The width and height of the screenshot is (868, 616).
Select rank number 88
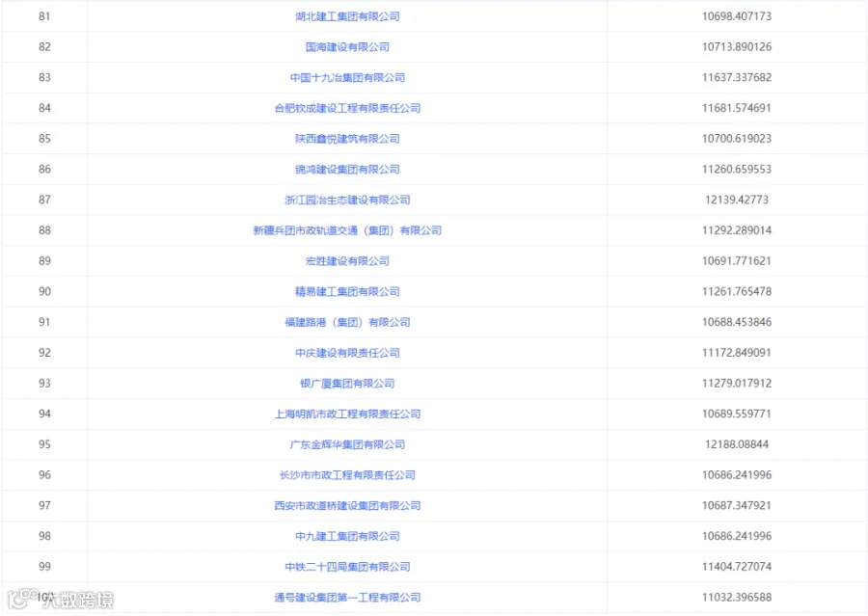[44, 230]
